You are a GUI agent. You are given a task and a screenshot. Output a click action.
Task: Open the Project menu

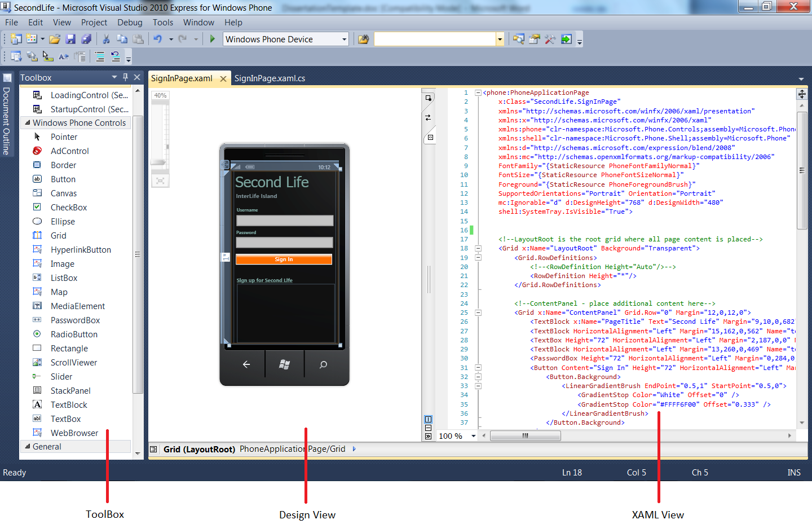tap(94, 23)
